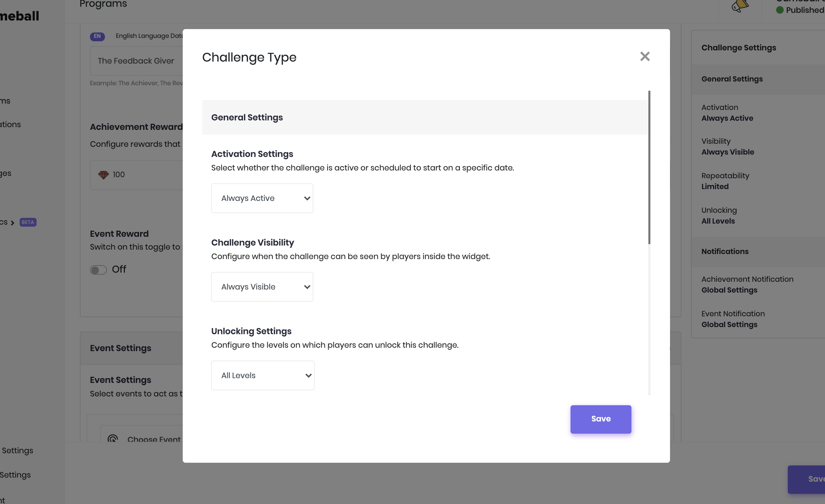Select General Settings in the right panel
This screenshot has width=825, height=504.
(732, 79)
